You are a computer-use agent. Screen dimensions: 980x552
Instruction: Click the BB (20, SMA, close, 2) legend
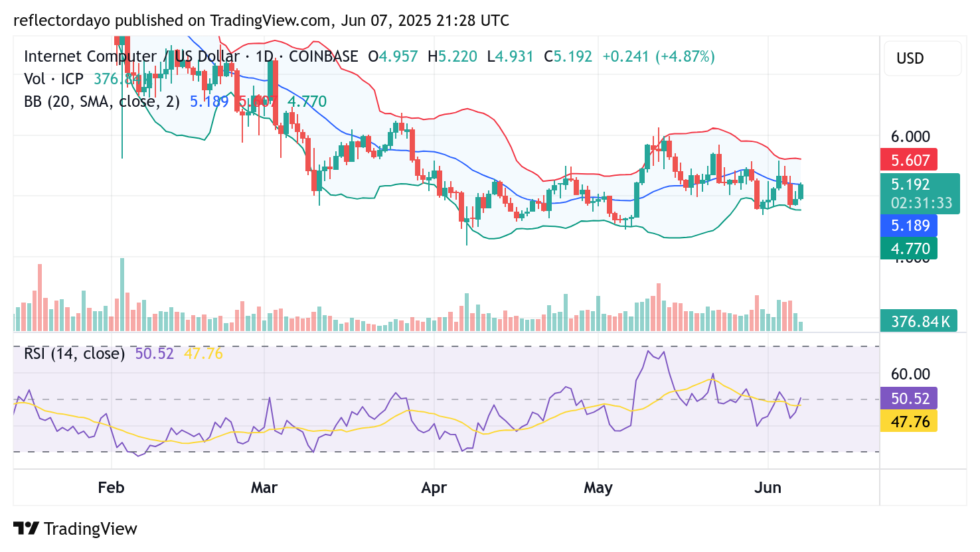pyautogui.click(x=102, y=102)
